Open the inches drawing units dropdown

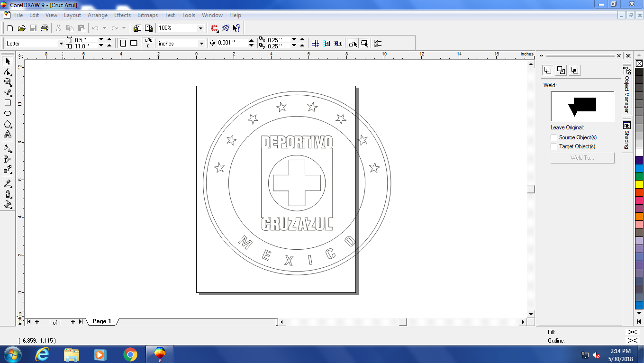click(201, 44)
